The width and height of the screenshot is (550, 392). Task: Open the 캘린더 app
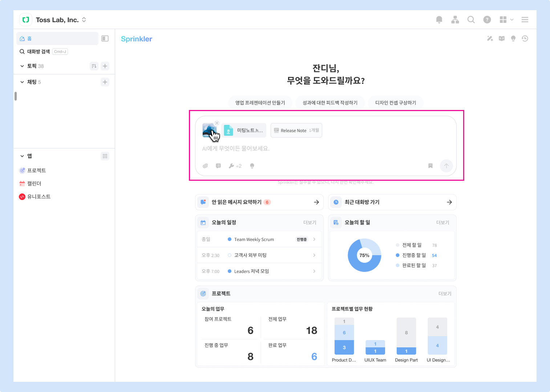(x=30, y=184)
